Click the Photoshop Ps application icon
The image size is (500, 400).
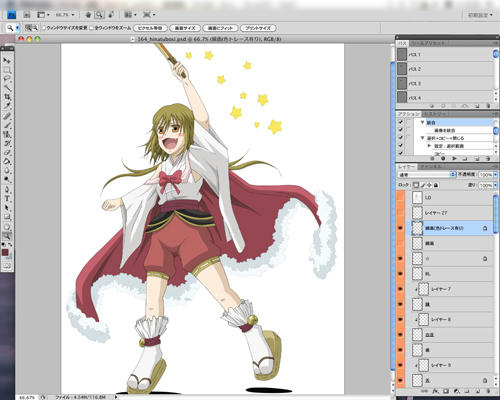point(11,15)
